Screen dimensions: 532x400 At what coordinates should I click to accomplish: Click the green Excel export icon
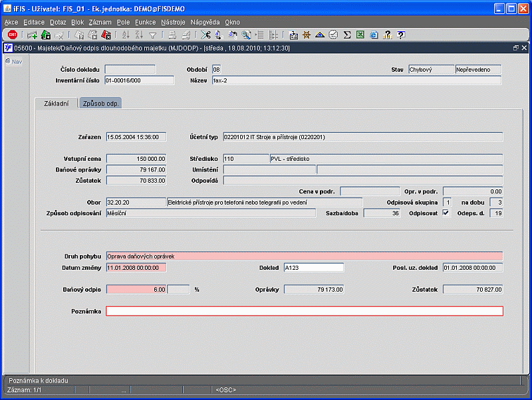[360, 35]
